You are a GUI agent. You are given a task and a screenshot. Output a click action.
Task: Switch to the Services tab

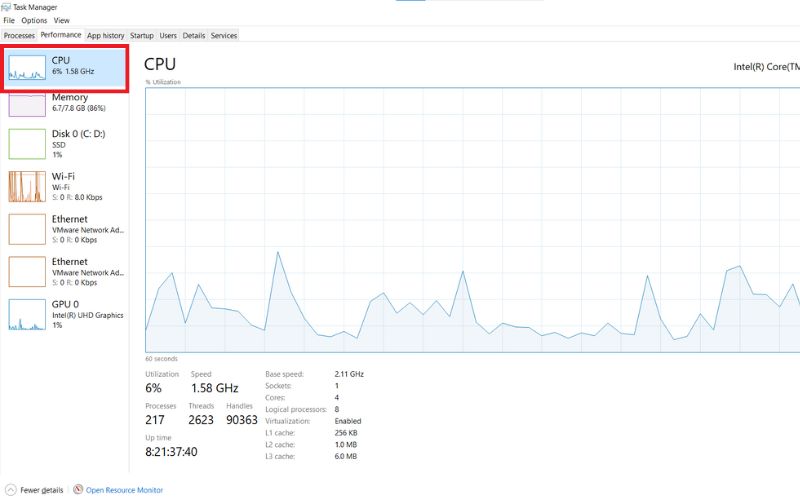224,35
